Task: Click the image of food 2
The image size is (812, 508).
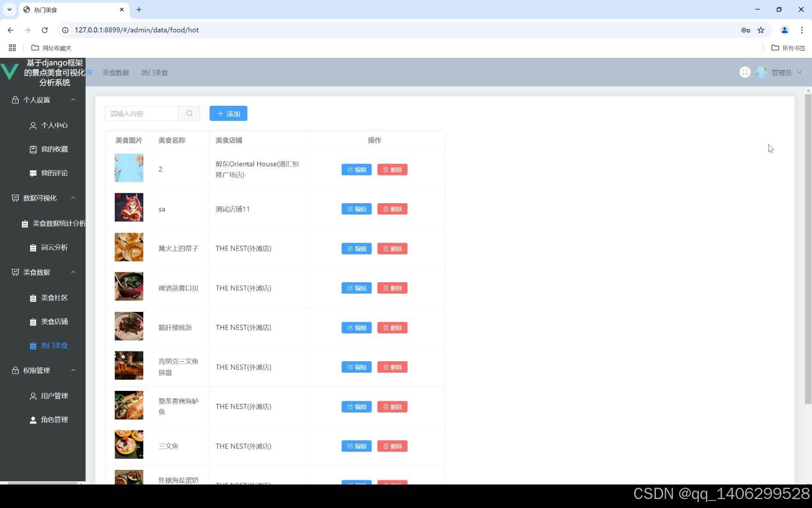Action: [x=129, y=168]
